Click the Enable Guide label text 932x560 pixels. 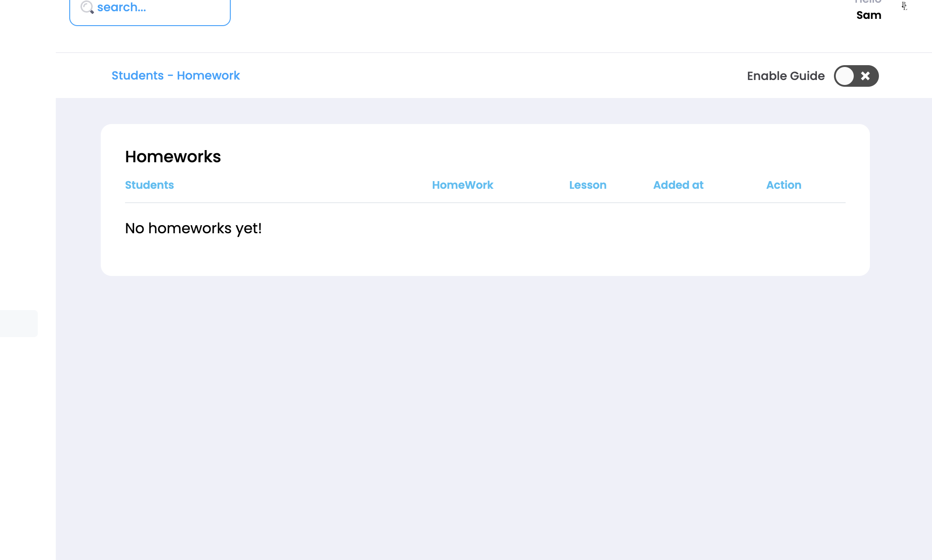point(785,76)
